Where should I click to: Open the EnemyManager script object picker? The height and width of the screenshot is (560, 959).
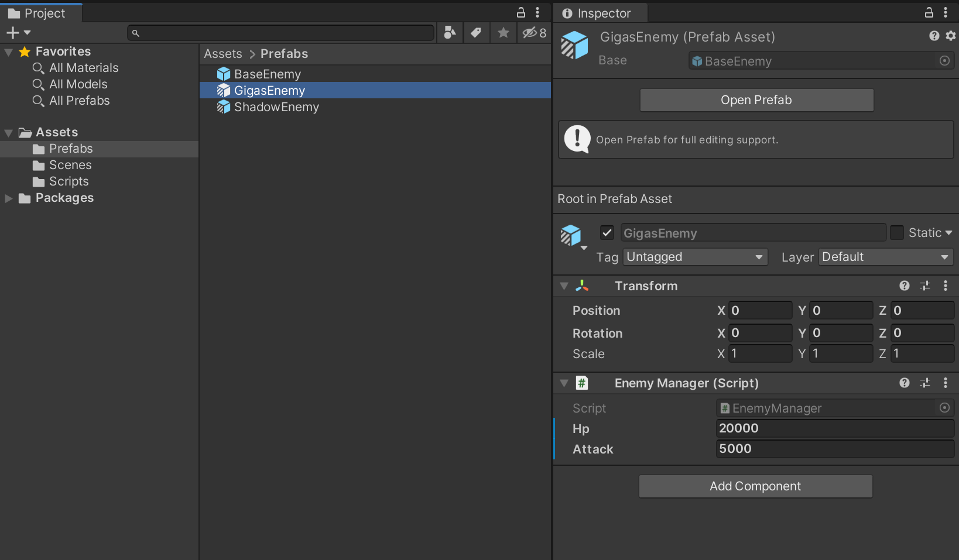[x=944, y=408]
